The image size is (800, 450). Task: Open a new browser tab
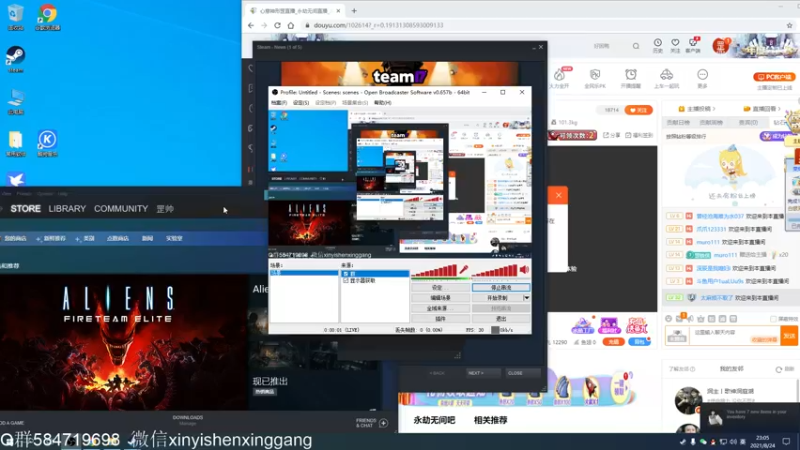pyautogui.click(x=354, y=10)
